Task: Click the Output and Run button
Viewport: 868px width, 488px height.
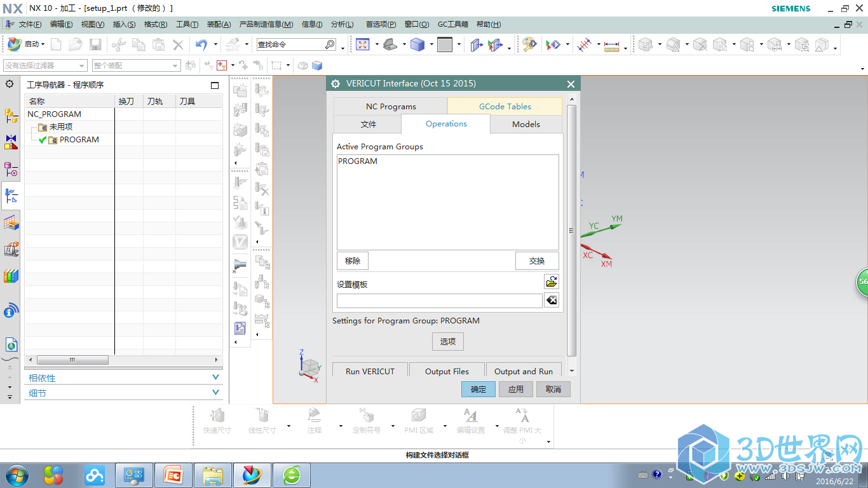Action: [x=524, y=371]
